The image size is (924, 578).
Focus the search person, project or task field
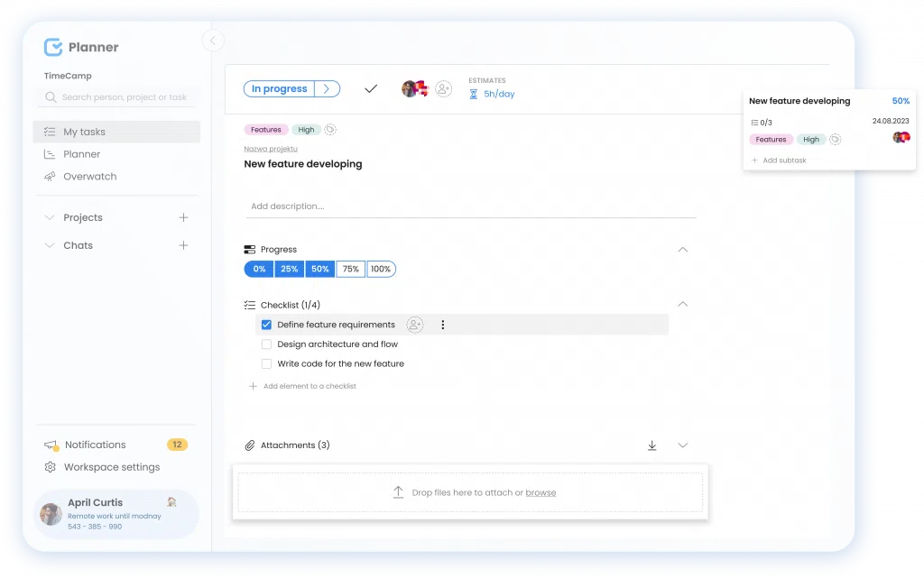[x=116, y=97]
